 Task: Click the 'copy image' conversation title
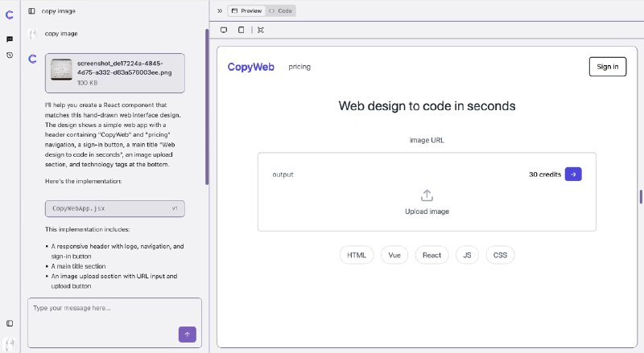[x=58, y=11]
